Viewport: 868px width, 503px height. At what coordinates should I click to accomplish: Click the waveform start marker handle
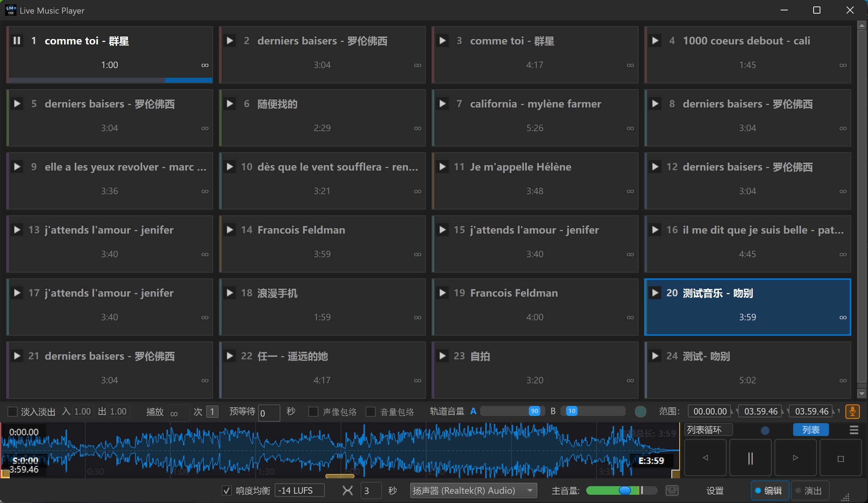tap(5, 474)
